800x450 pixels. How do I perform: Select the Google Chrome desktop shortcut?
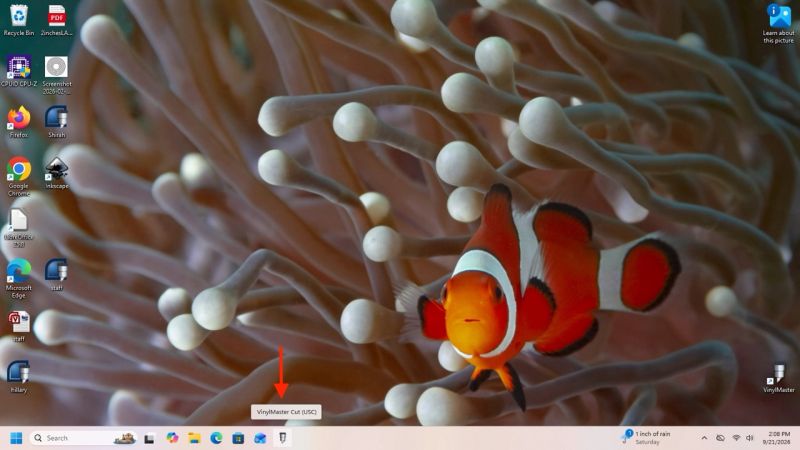pos(19,177)
